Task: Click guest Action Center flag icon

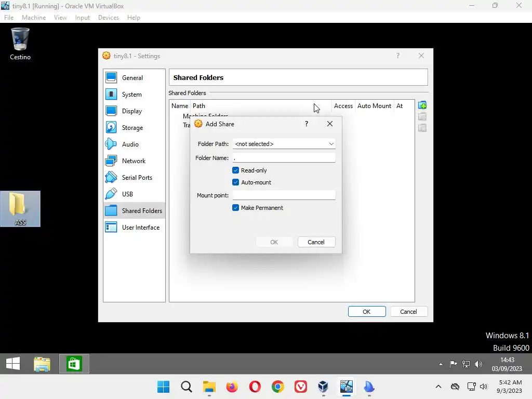Action: 453,364
